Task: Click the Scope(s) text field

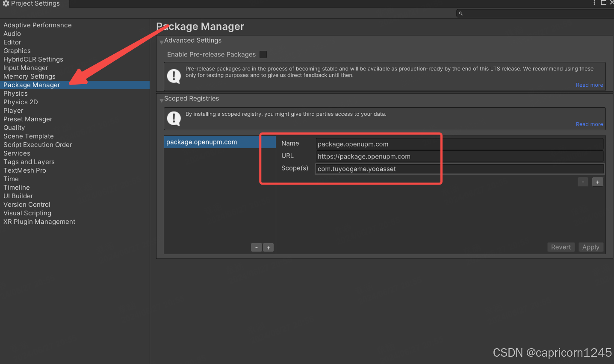Action: [459, 169]
